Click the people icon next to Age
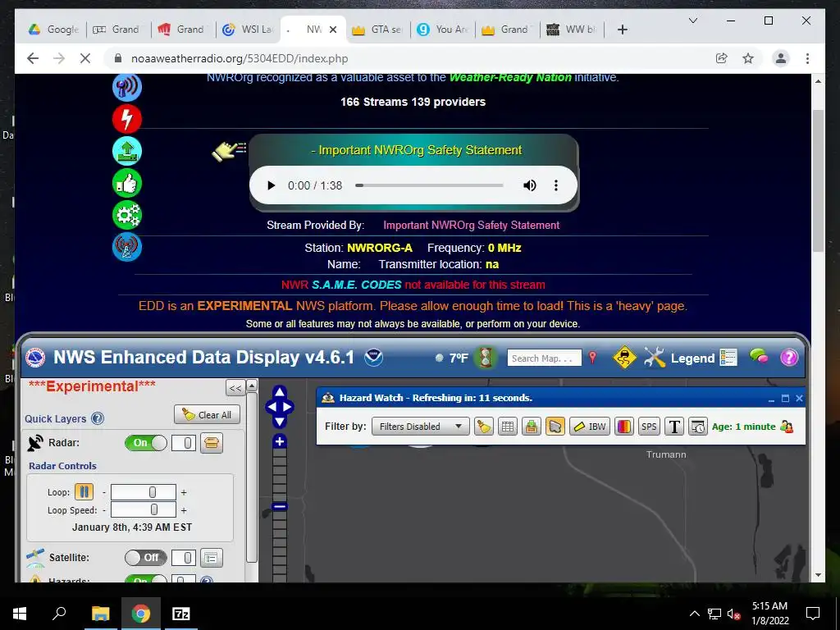Viewport: 840px width, 630px height. click(787, 427)
